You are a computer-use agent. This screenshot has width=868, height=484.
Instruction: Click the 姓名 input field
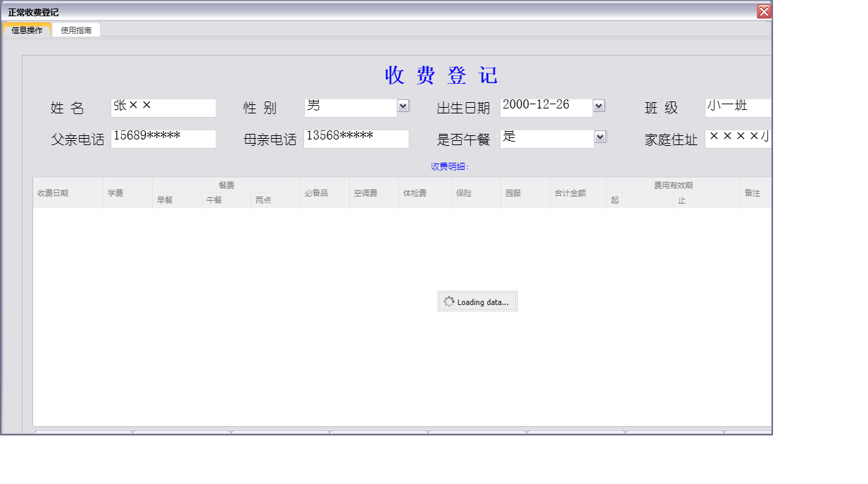[x=163, y=108]
